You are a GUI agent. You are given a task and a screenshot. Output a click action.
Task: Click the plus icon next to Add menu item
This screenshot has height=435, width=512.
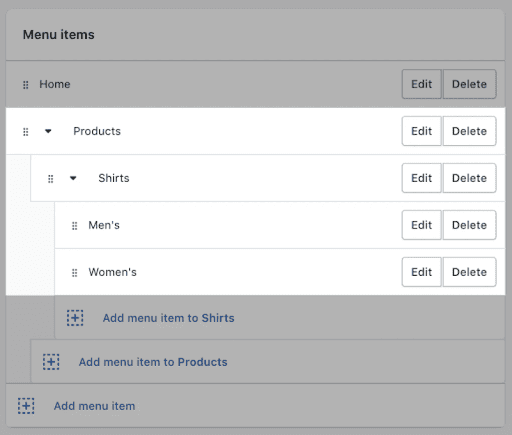(x=26, y=406)
